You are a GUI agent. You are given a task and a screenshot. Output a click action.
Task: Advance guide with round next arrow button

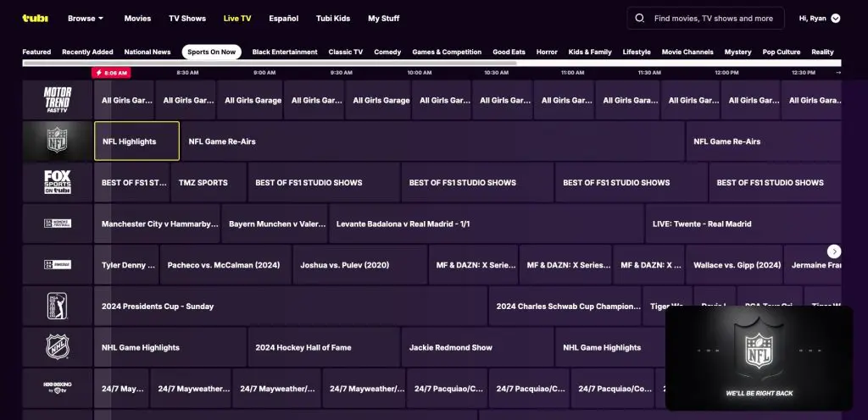coord(834,251)
